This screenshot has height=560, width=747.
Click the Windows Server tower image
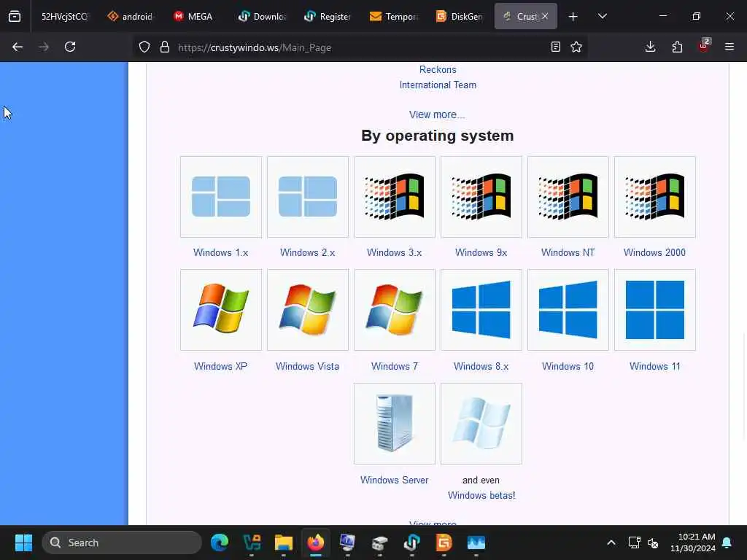[x=395, y=424]
